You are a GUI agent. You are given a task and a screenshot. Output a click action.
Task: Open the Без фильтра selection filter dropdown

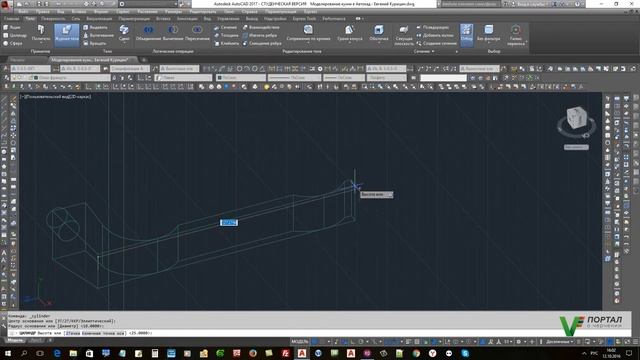point(489,34)
